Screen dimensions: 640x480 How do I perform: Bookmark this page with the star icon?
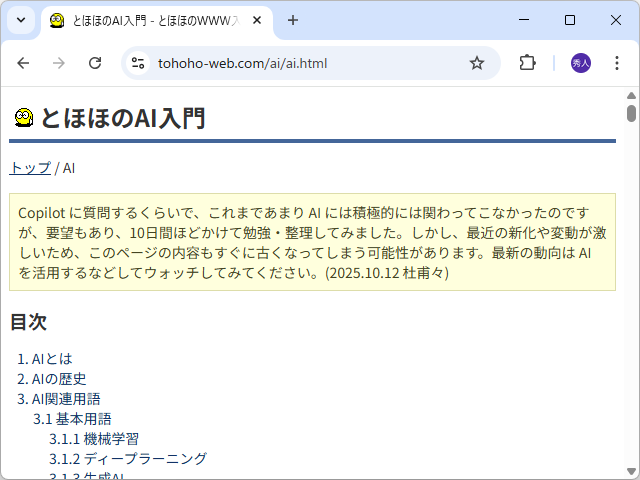pos(476,63)
